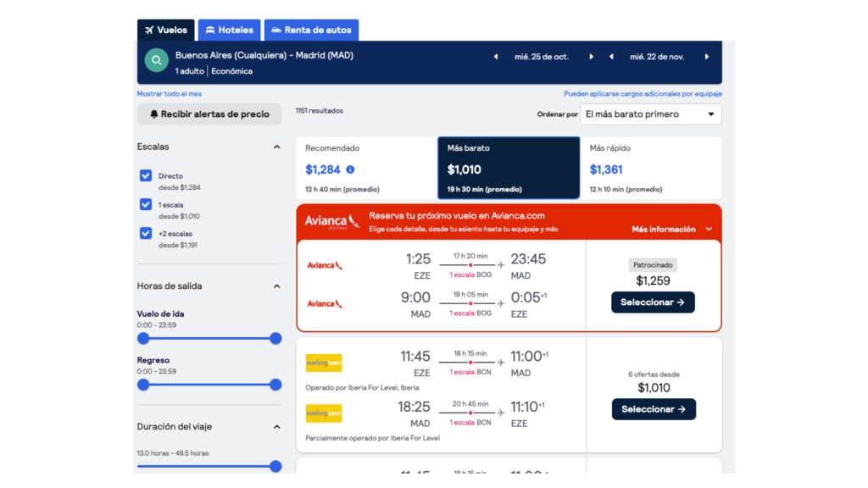Screen dimensions: 868x488
Task: Click info icon next to $1,284
Action: coord(350,169)
